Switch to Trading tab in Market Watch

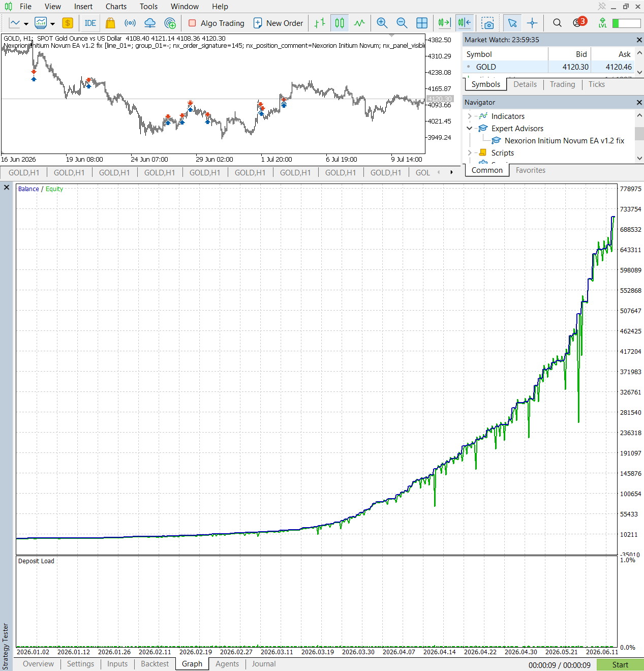pos(562,84)
